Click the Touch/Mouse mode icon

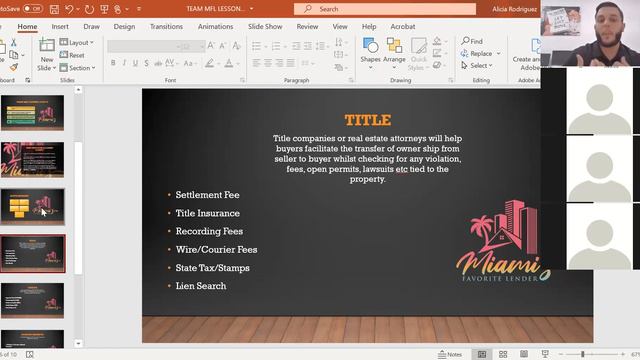118,9
